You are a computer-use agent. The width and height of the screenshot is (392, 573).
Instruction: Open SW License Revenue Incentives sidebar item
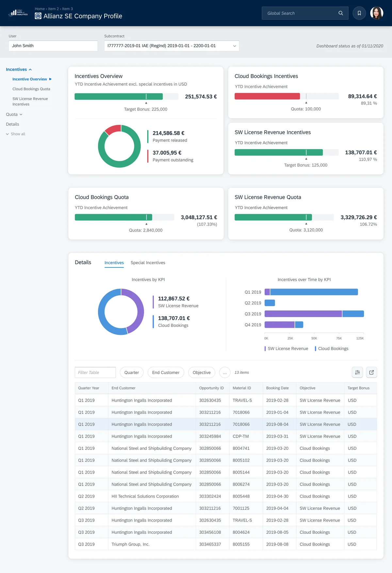point(30,101)
